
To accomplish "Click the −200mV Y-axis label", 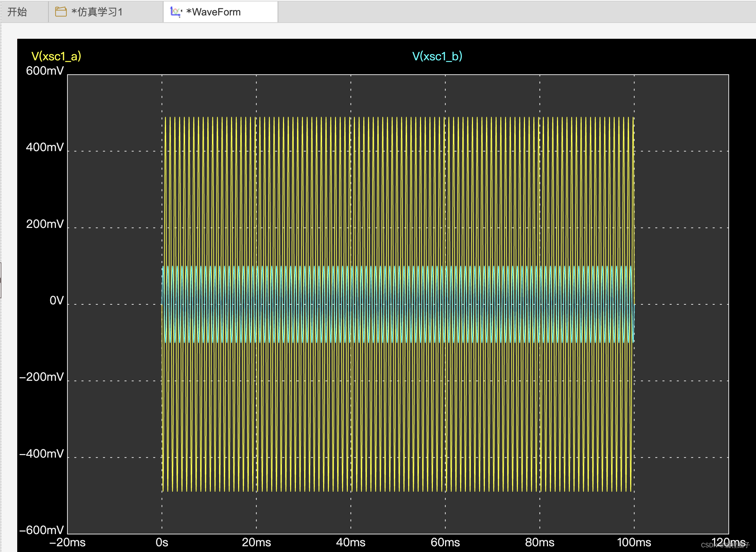I will (x=42, y=377).
